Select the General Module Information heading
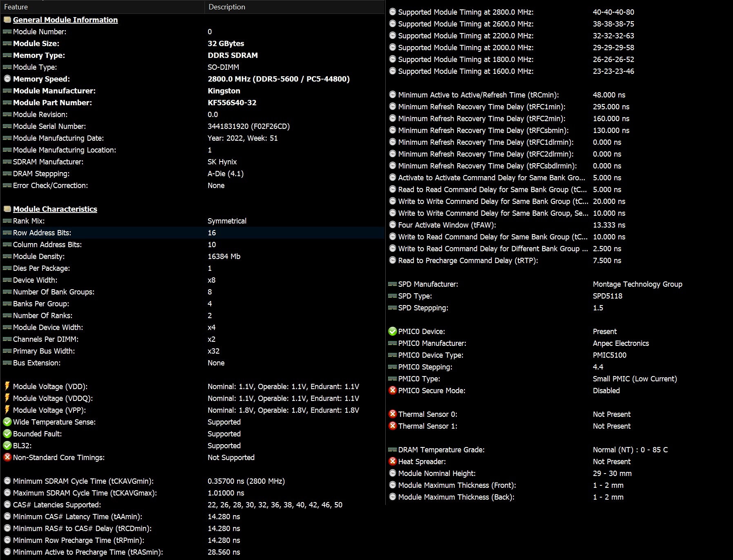Viewport: 733px width, 560px height. 65,20
